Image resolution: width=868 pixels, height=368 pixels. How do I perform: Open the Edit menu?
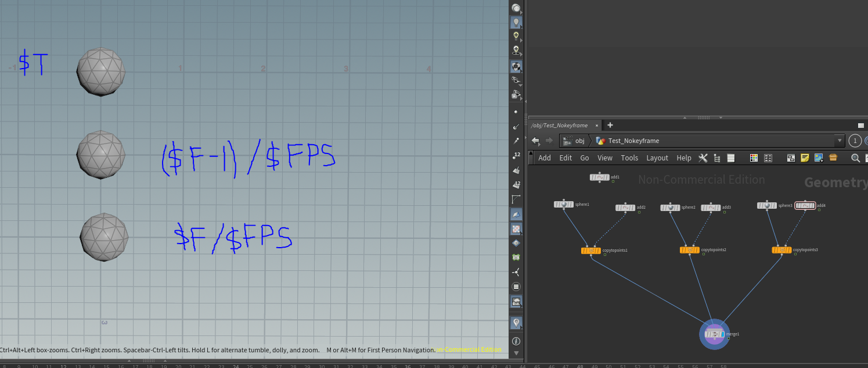pos(566,158)
